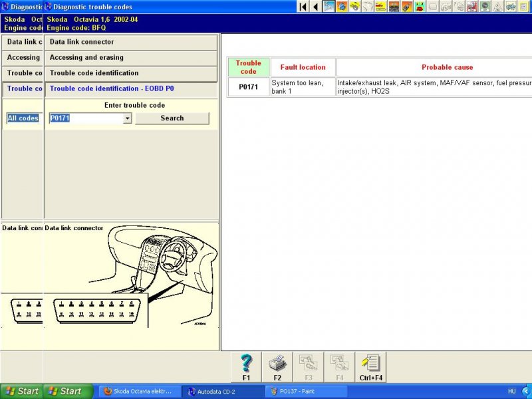Click the Search button

pyautogui.click(x=172, y=118)
